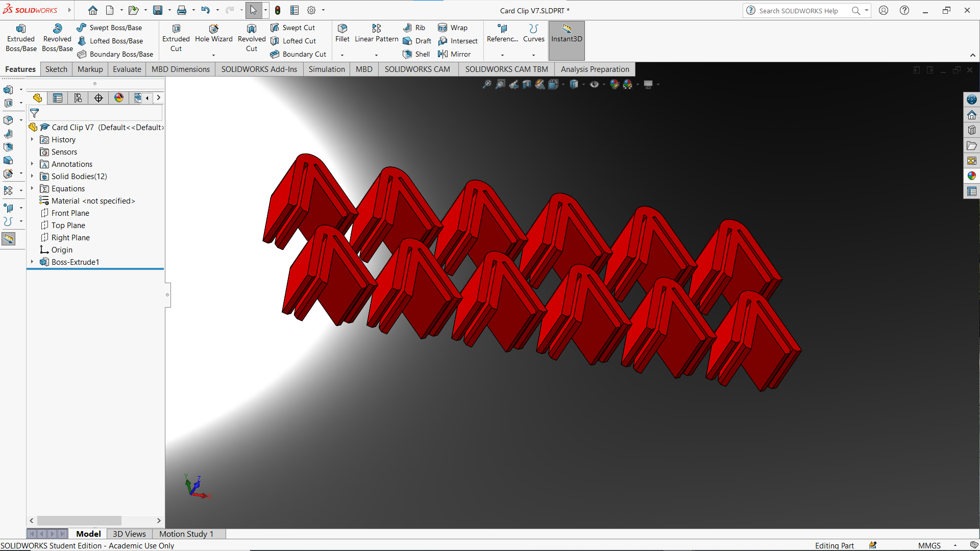Select the Front Plane item
980x551 pixels.
70,213
